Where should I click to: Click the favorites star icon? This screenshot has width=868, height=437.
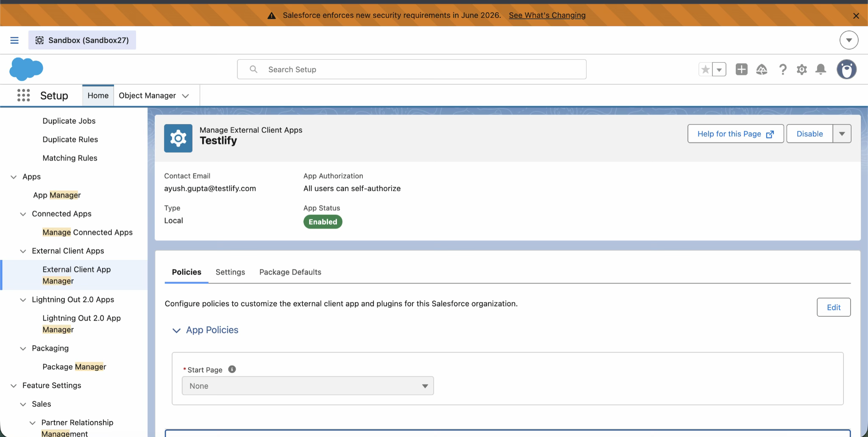pyautogui.click(x=705, y=69)
